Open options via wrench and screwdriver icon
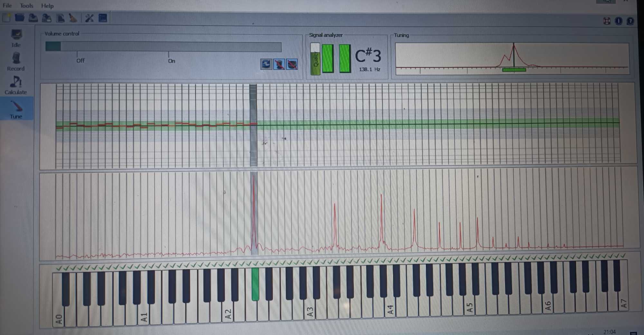Viewport: 644px width, 335px height. [89, 18]
